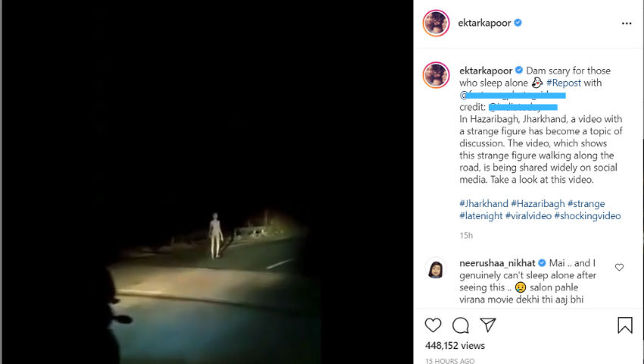The image size is (644, 364).
Task: Open neerushaa_nikhat's profile link
Action: pos(497,263)
